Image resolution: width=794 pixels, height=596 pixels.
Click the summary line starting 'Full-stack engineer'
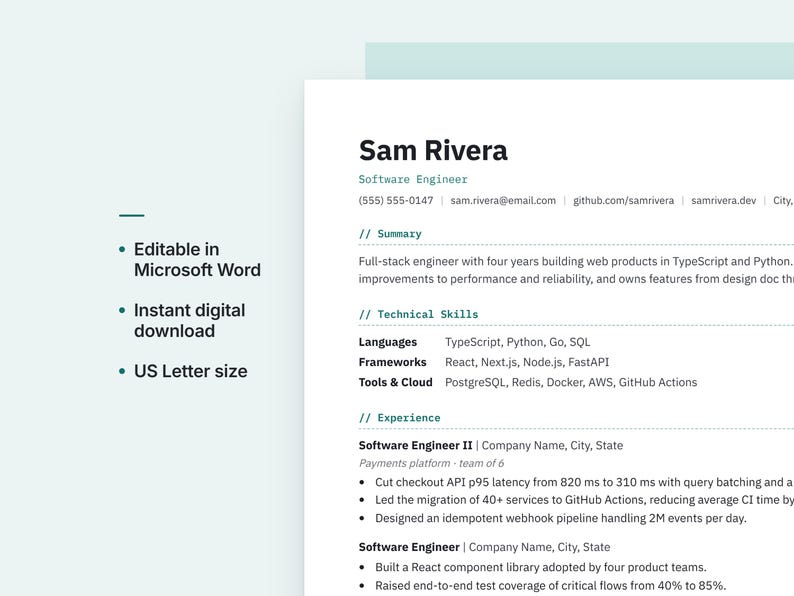coord(576,262)
